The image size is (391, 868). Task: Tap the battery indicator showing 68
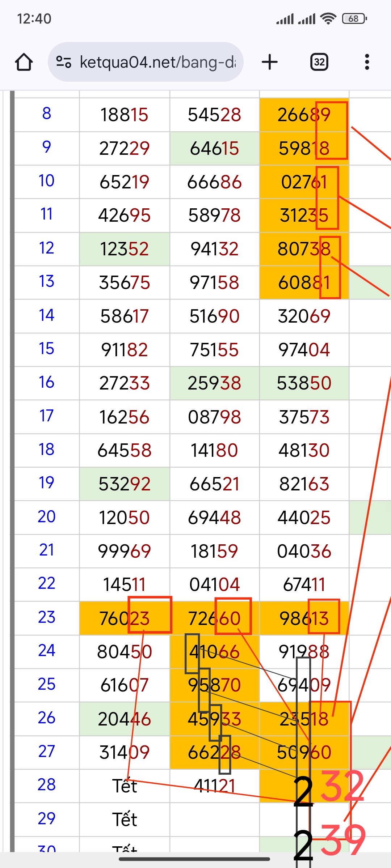click(x=354, y=18)
